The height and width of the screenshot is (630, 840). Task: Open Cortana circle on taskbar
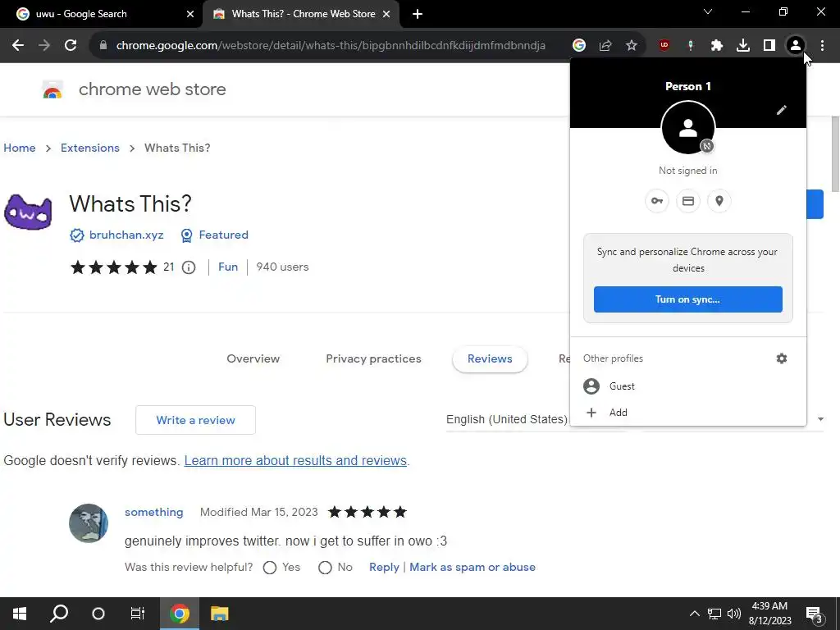point(98,614)
